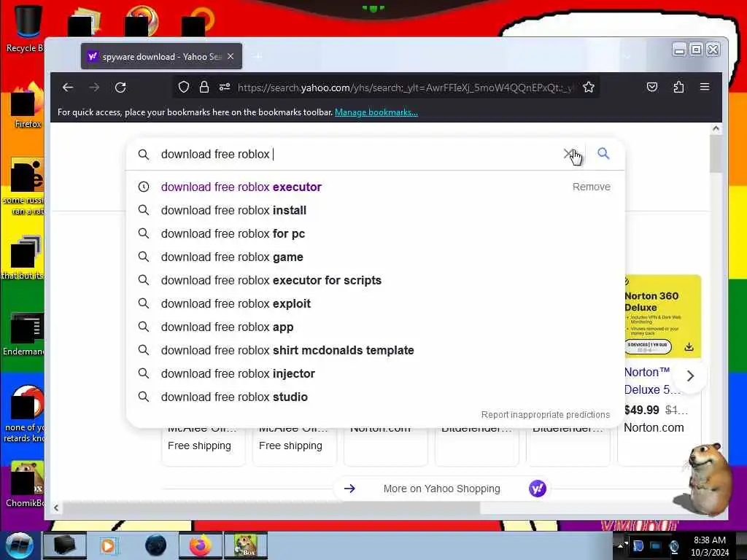Click the taskbar clock showing 8:38 AM

709,546
